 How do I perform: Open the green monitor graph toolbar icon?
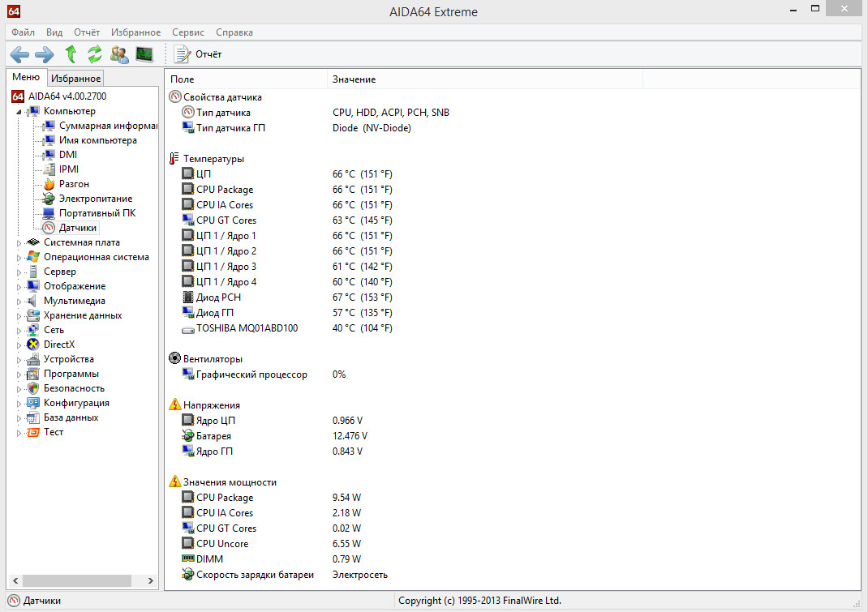144,54
